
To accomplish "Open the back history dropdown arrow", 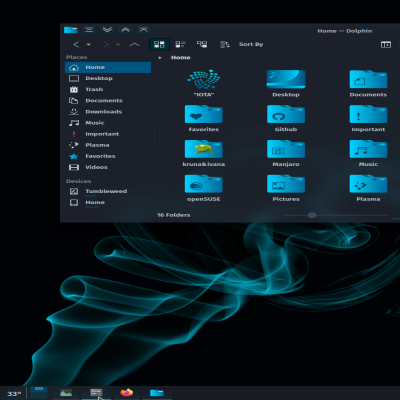I will (x=88, y=44).
